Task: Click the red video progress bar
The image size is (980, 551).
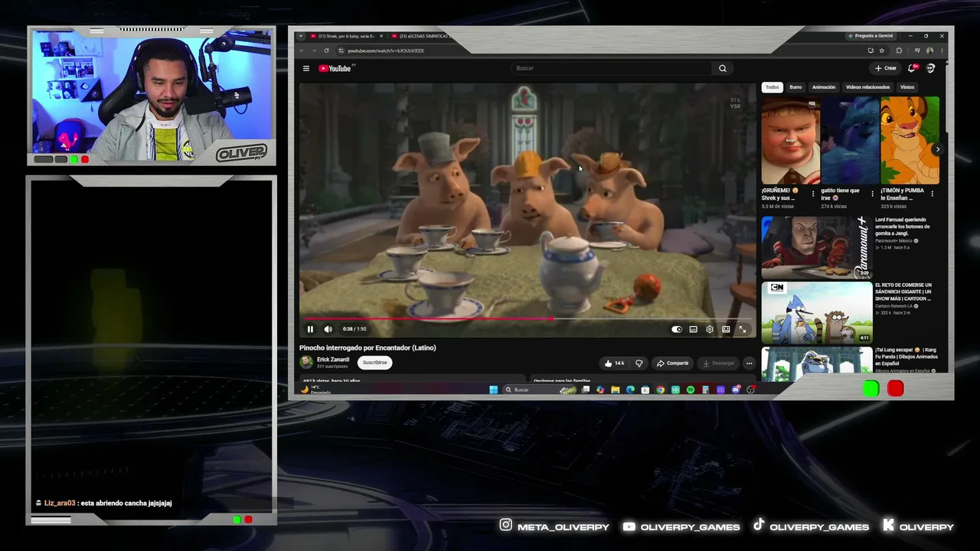Action: coord(429,318)
